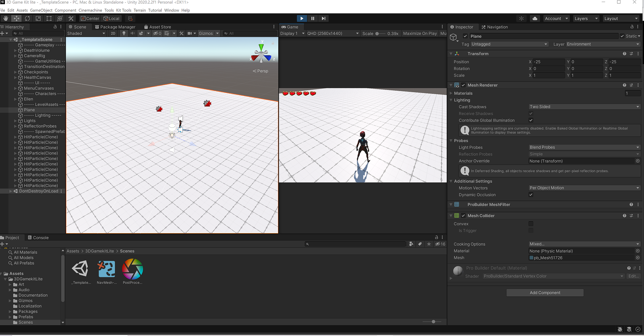This screenshot has height=336, width=644.
Task: Switch to the Navigation tab
Action: click(495, 27)
